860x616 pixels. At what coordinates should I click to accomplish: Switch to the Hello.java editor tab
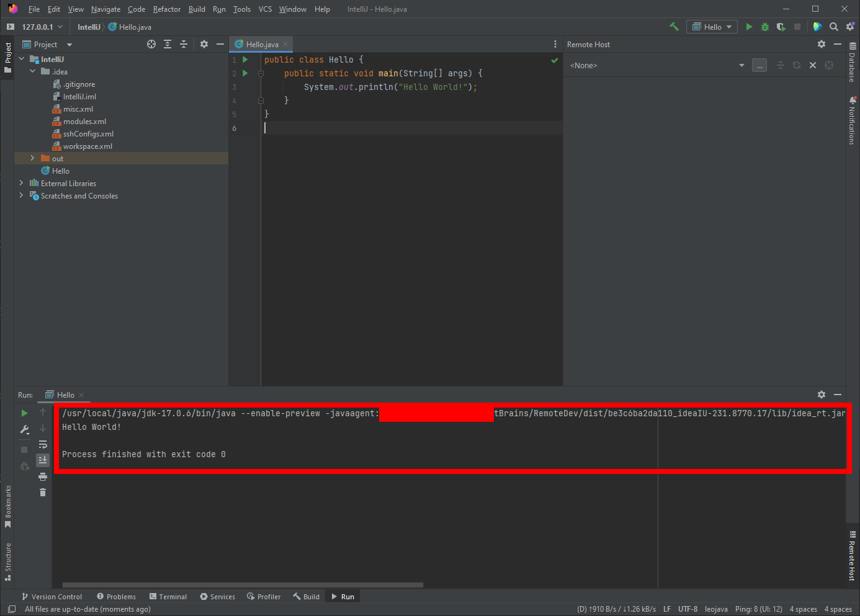tap(262, 44)
